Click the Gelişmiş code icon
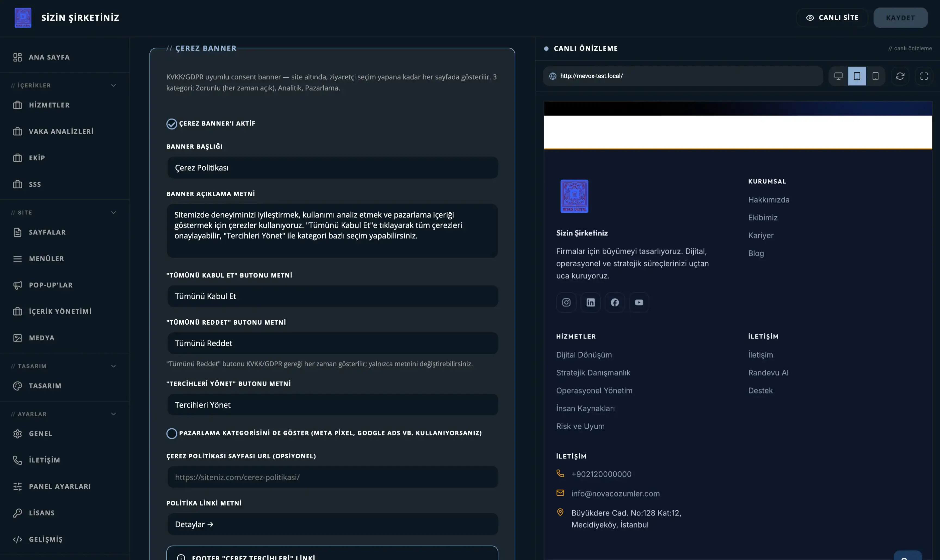Screen dimensions: 940x560 (x=17, y=540)
